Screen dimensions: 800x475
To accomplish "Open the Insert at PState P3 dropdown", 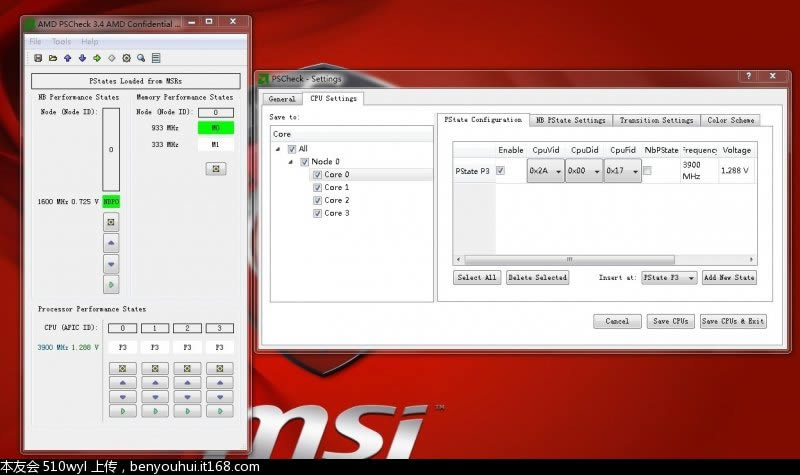I will coord(669,278).
